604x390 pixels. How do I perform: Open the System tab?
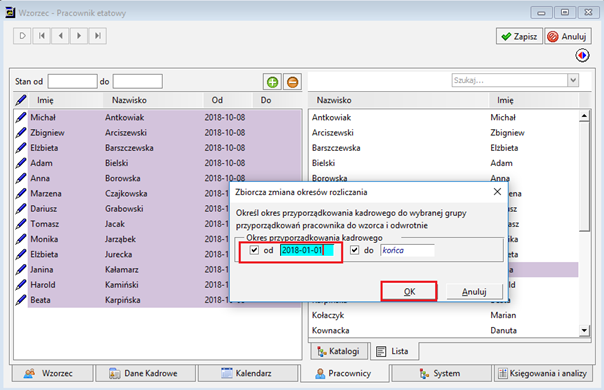[441, 373]
